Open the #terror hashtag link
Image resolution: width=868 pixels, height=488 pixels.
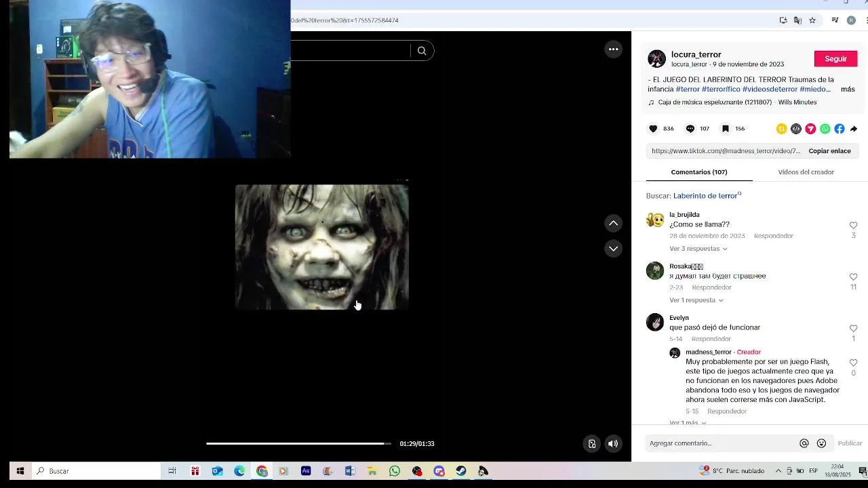(x=688, y=89)
